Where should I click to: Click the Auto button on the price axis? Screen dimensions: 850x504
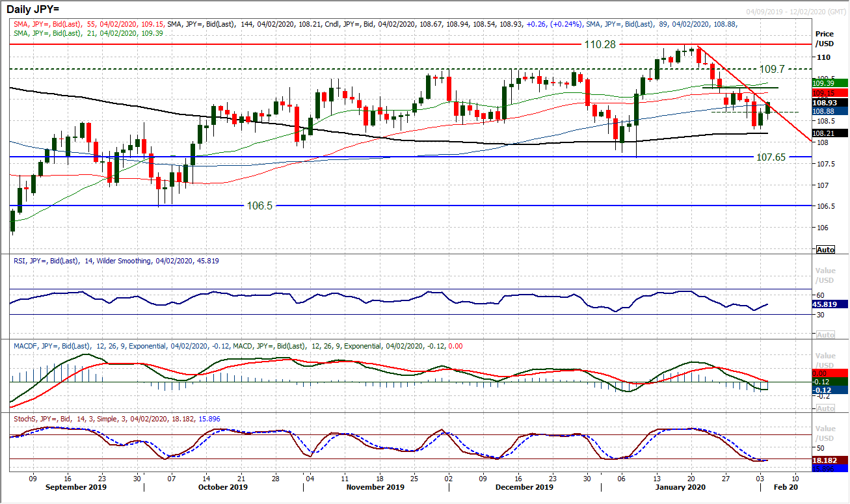[824, 248]
